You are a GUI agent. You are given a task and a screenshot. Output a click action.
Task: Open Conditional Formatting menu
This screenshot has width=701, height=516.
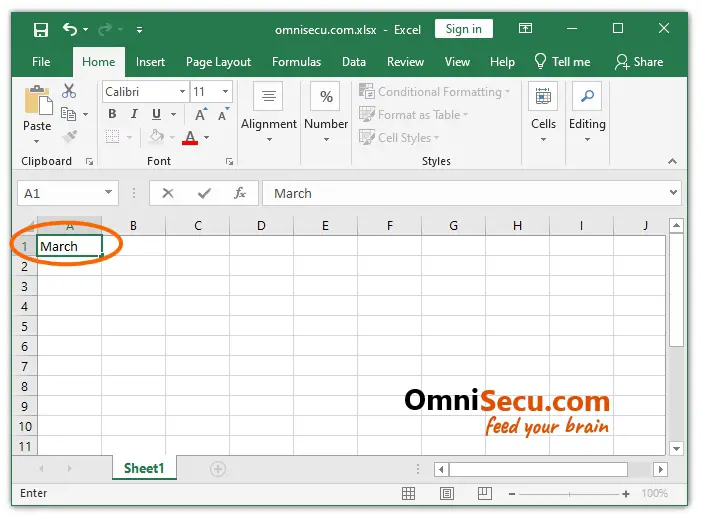point(435,92)
